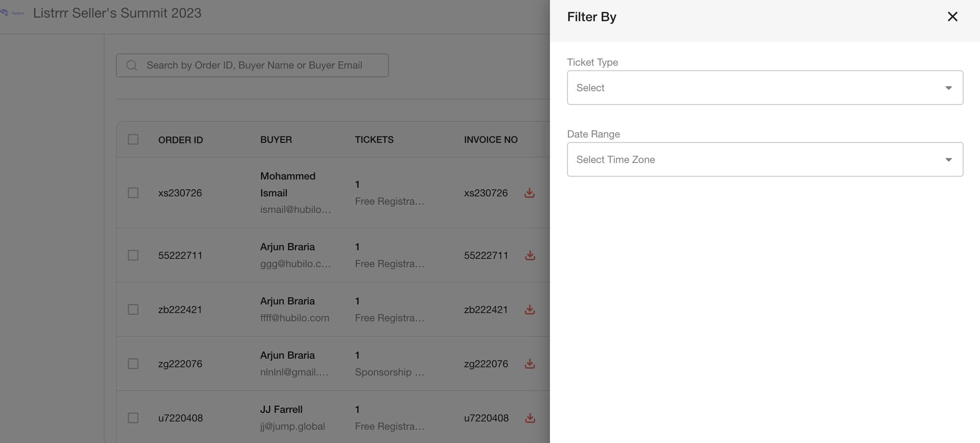Click the TICKETS column header

[x=374, y=140]
